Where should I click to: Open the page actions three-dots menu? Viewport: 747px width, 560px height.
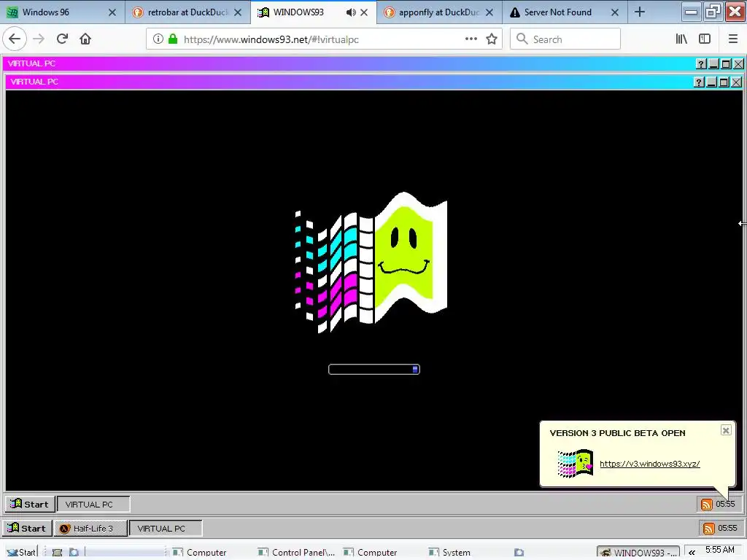pos(471,39)
